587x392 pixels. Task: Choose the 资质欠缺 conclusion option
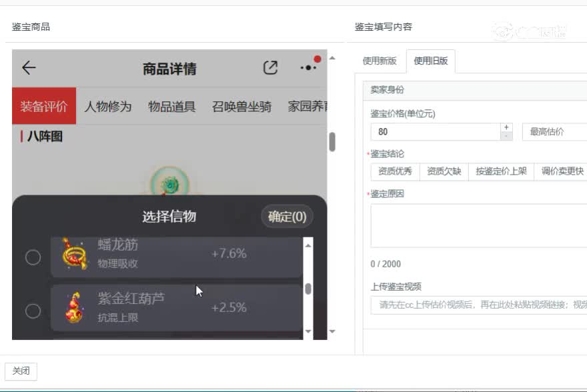coord(444,171)
